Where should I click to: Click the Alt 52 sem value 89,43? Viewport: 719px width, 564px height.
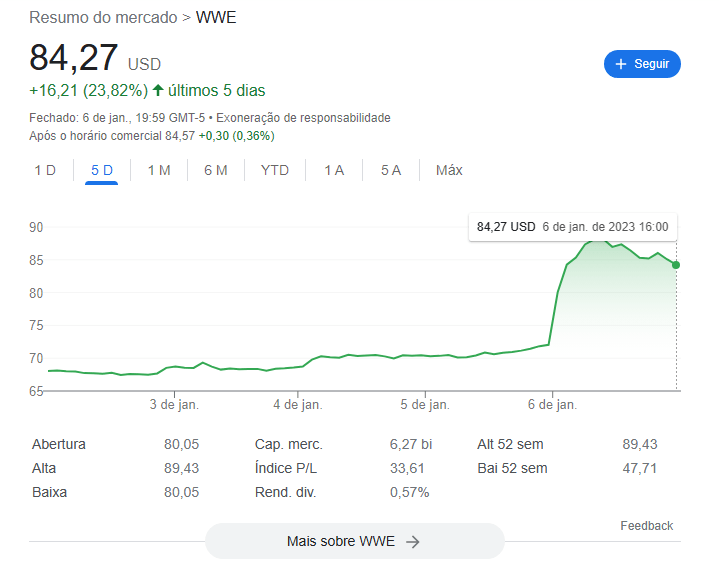640,444
